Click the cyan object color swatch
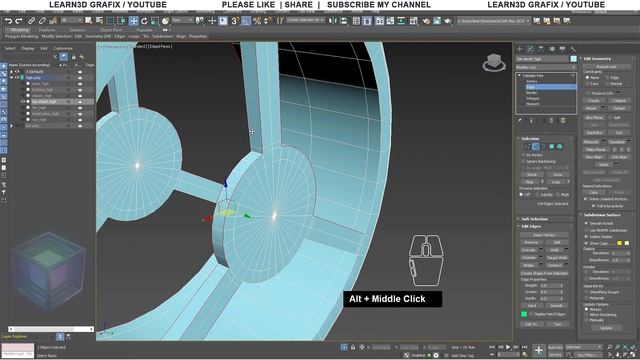This screenshot has width=640, height=360. coord(573,59)
